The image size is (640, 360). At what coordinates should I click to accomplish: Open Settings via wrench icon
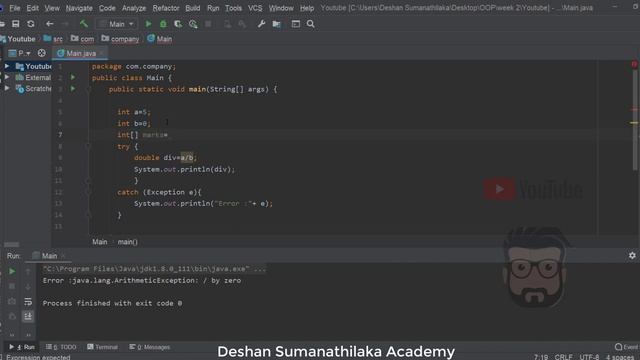(261, 24)
